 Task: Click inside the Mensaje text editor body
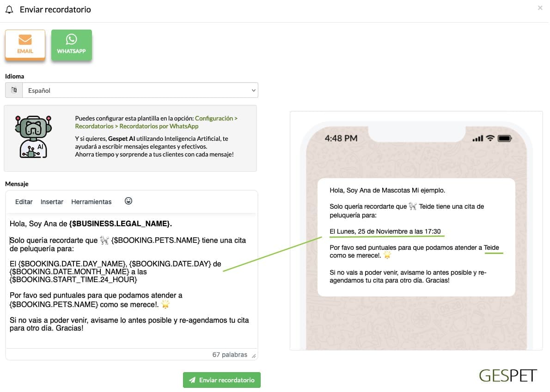coord(132,280)
